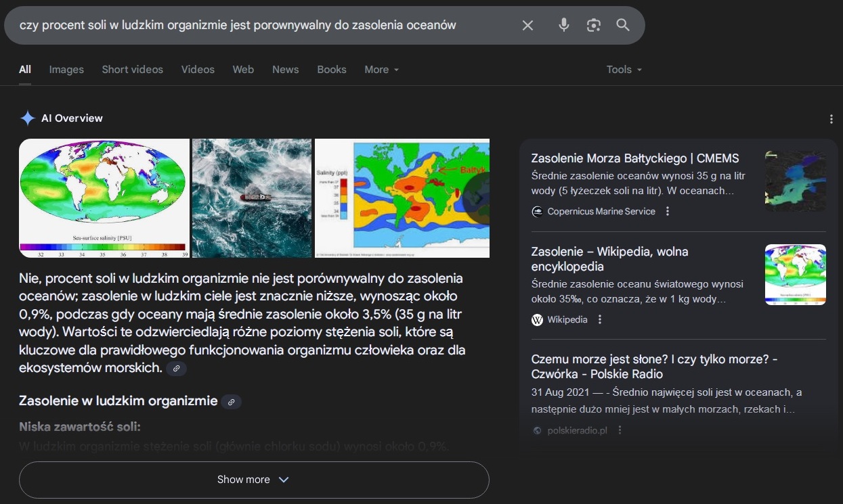Click the Copernicus Marine Service favicon
The height and width of the screenshot is (504, 843).
537,211
